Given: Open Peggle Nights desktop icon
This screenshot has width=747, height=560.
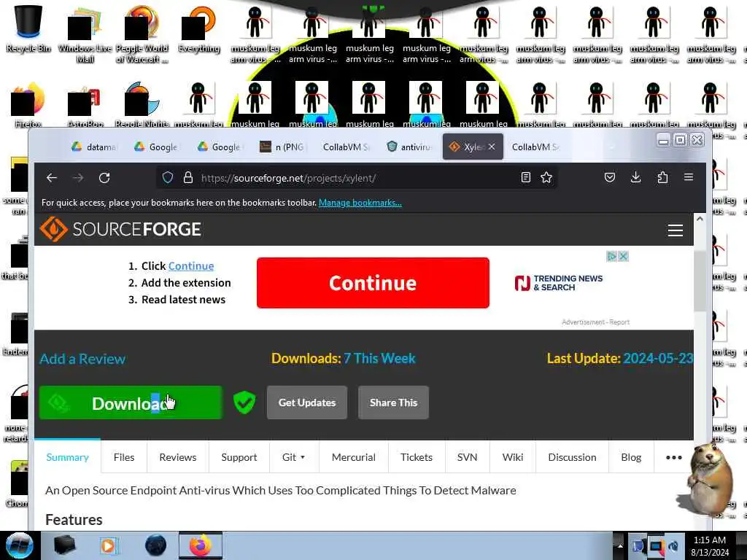Looking at the screenshot, I should click(142, 105).
